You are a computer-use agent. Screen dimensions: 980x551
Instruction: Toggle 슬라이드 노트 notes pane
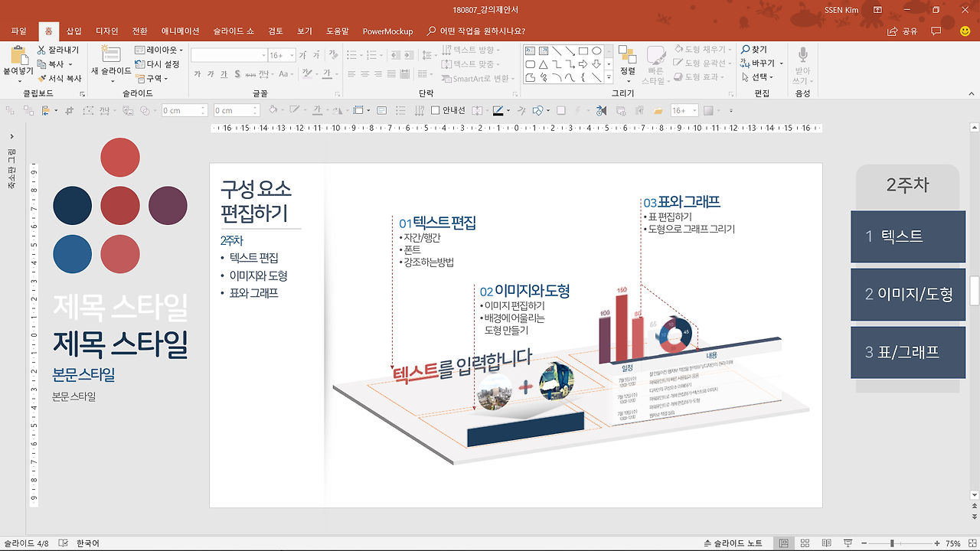733,543
